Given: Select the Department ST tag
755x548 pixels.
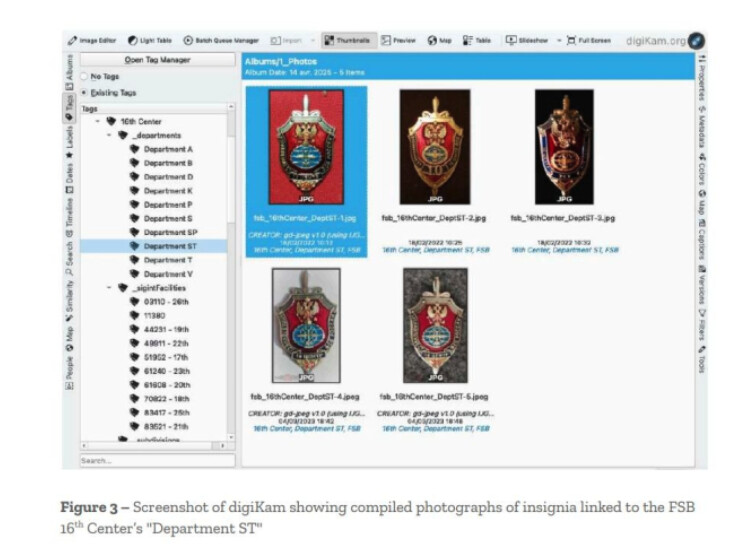Looking at the screenshot, I should pyautogui.click(x=154, y=246).
